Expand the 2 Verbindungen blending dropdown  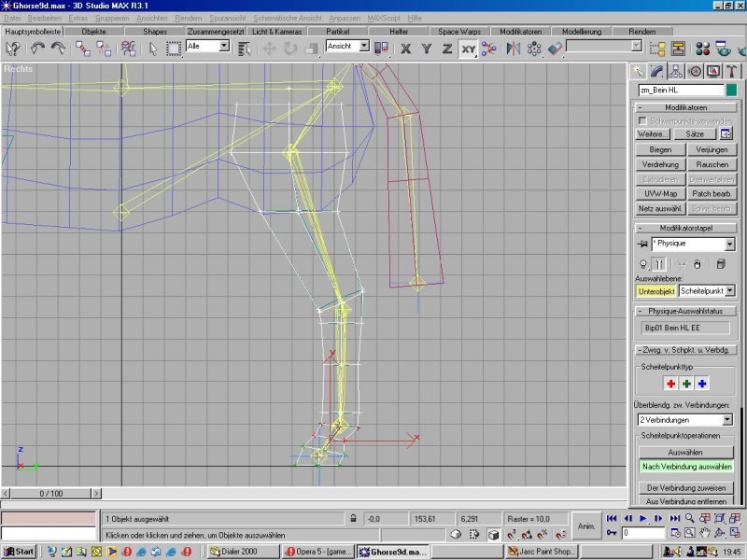click(x=729, y=420)
